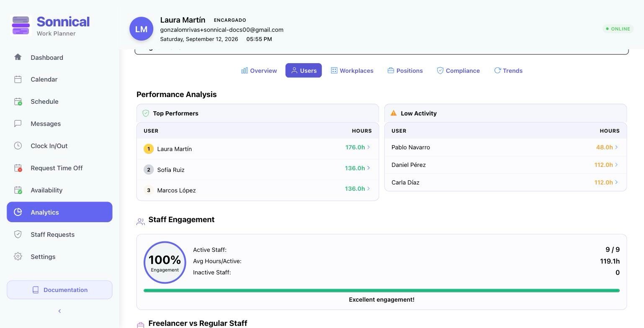
Task: Click the green engagement progress bar
Action: point(381,290)
